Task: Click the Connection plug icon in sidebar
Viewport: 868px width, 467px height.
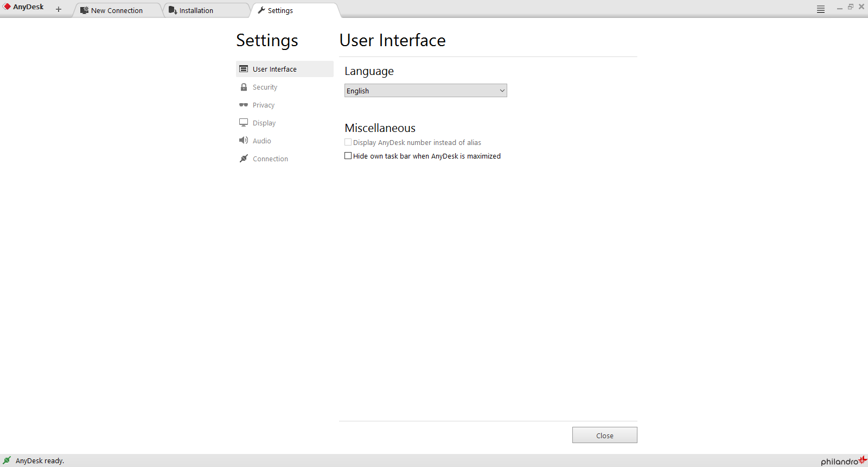Action: (244, 159)
